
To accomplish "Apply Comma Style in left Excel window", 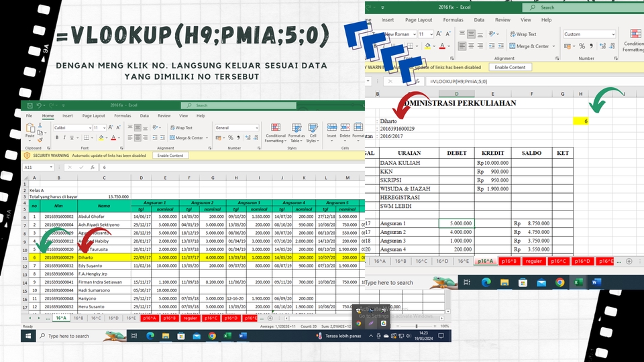I will [x=237, y=138].
